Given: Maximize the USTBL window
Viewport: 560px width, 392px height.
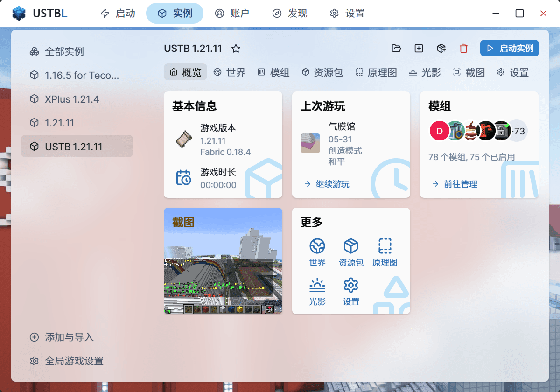Looking at the screenshot, I should pos(519,14).
